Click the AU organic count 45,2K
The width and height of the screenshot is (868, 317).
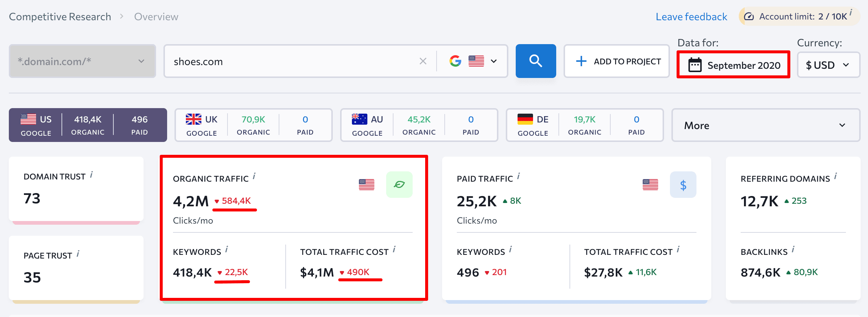(419, 120)
